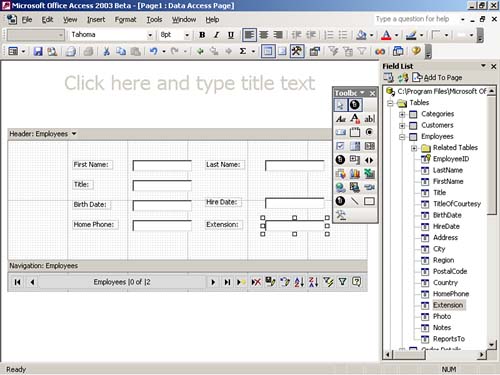Open the Header: Employees section dropdown
500x375 pixels.
(x=74, y=134)
